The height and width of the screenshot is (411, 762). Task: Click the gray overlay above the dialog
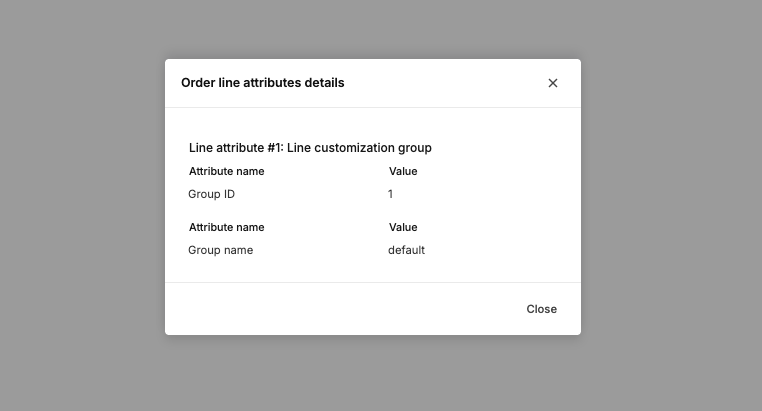click(x=380, y=28)
